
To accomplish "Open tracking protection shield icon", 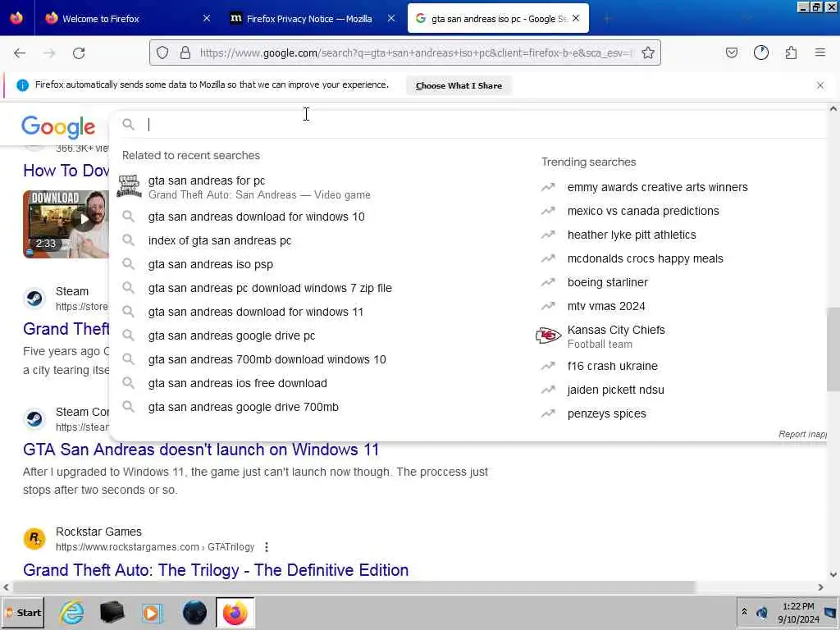I will tap(162, 52).
